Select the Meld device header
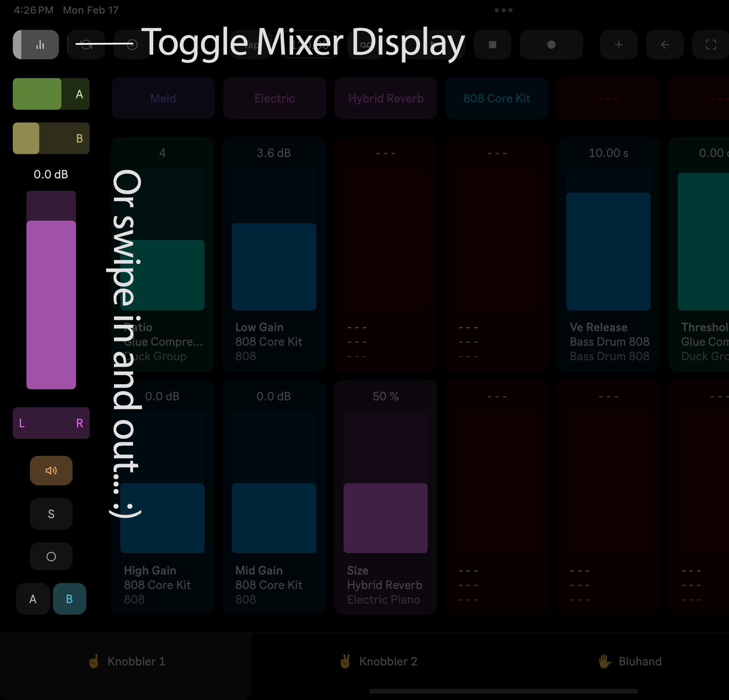The width and height of the screenshot is (729, 700). (163, 98)
